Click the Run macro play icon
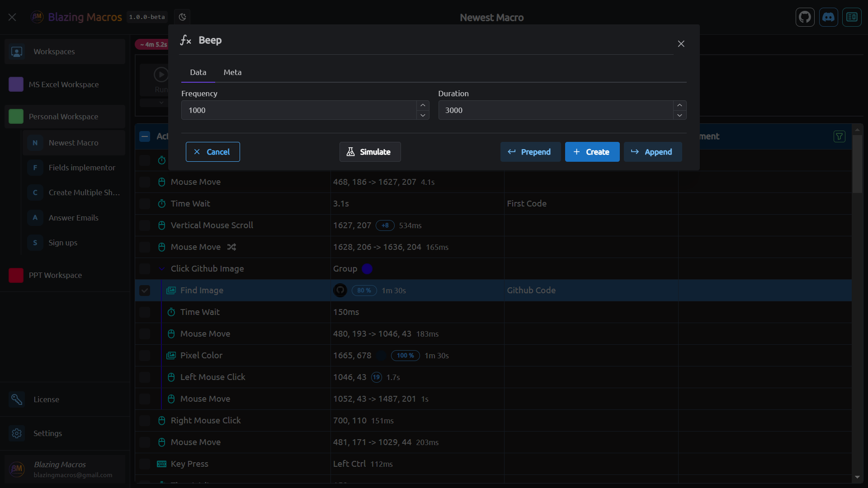The height and width of the screenshot is (488, 868). (161, 75)
